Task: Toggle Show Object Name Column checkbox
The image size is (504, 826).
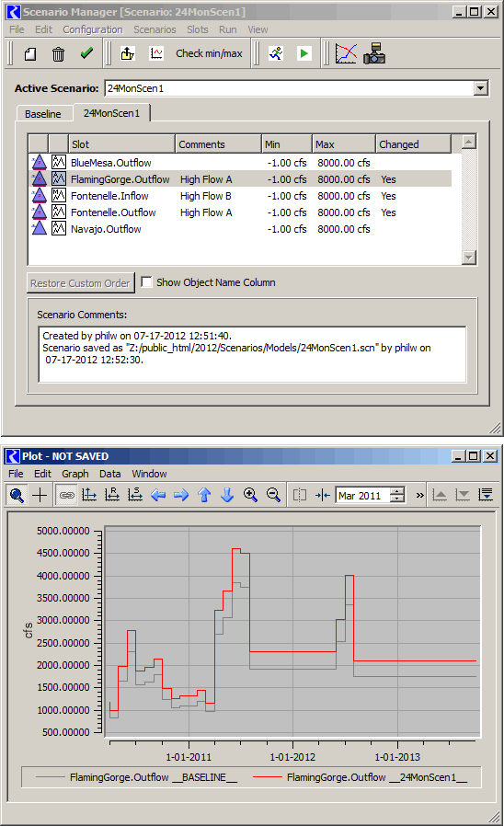Action: point(147,281)
